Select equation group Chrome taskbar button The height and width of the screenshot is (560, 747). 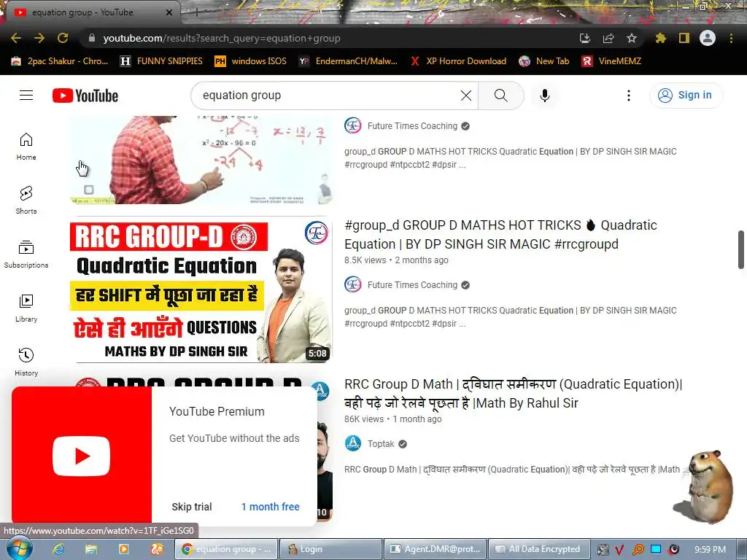(226, 549)
